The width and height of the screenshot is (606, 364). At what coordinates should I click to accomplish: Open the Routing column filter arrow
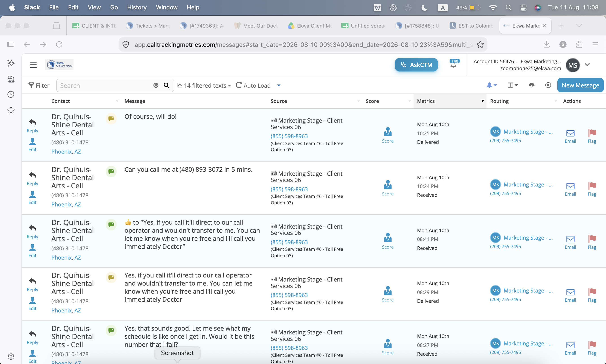pos(556,101)
